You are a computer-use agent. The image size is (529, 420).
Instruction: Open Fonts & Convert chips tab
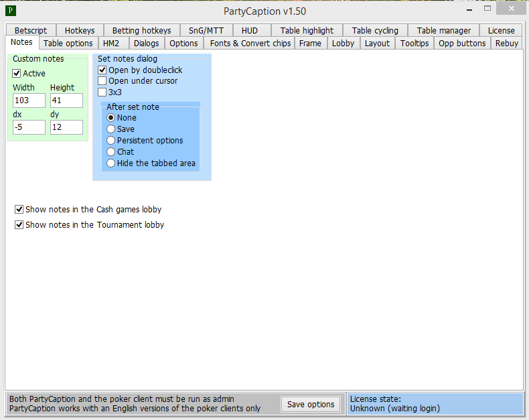coord(250,44)
